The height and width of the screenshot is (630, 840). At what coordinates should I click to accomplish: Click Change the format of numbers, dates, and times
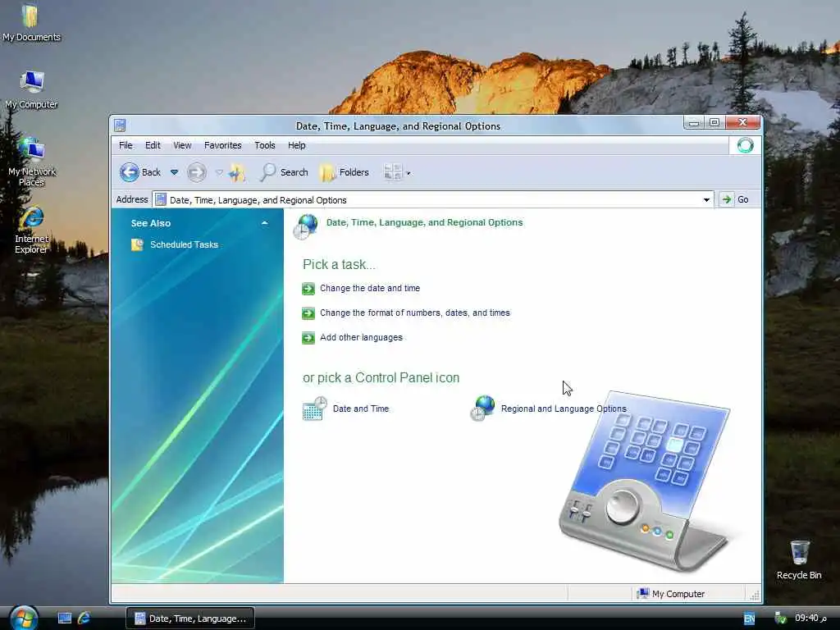point(414,313)
